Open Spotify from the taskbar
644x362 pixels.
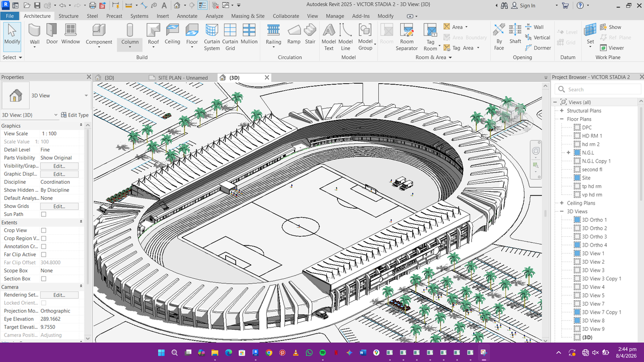pos(323,353)
